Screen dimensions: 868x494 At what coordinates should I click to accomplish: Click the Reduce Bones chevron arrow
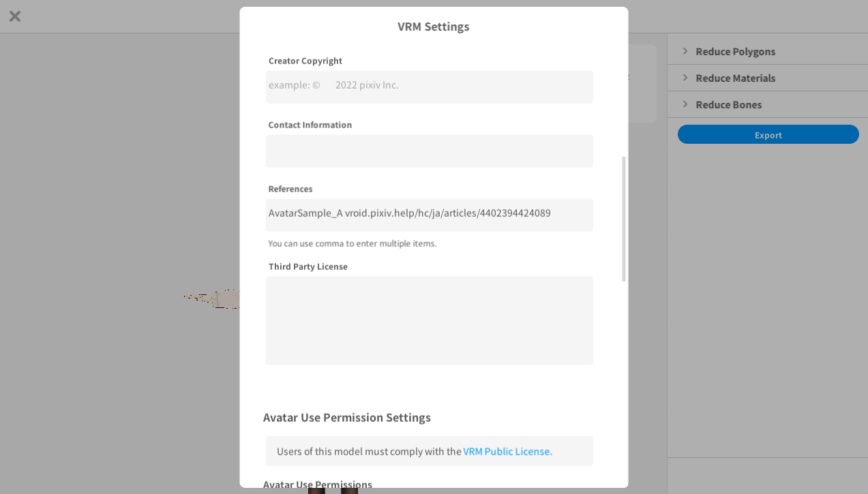click(685, 104)
